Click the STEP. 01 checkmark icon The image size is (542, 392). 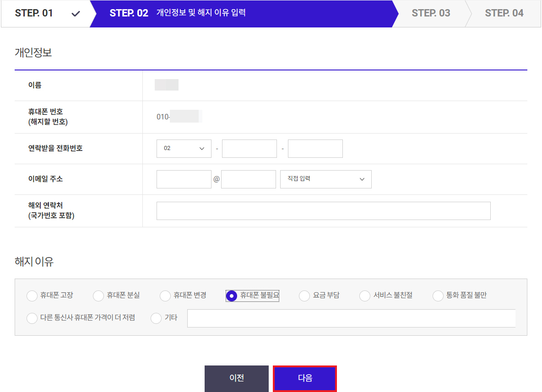tap(76, 14)
